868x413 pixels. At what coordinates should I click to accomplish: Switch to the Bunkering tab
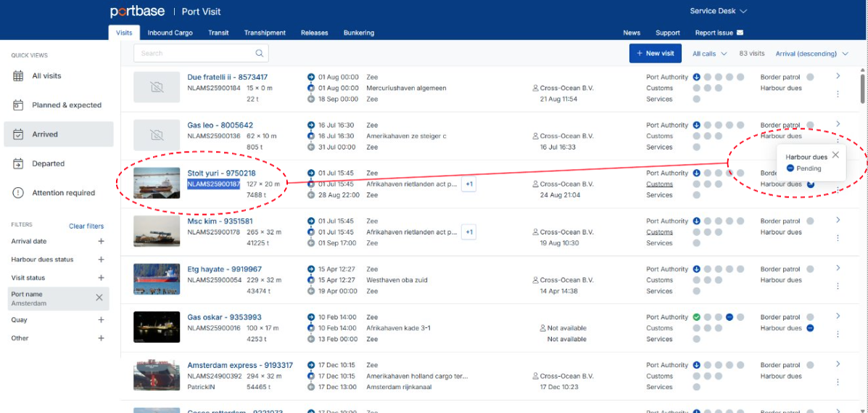pos(359,33)
